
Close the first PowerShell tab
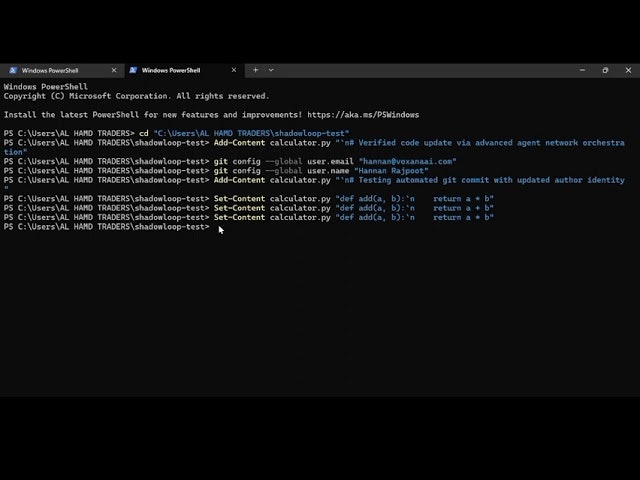click(114, 71)
